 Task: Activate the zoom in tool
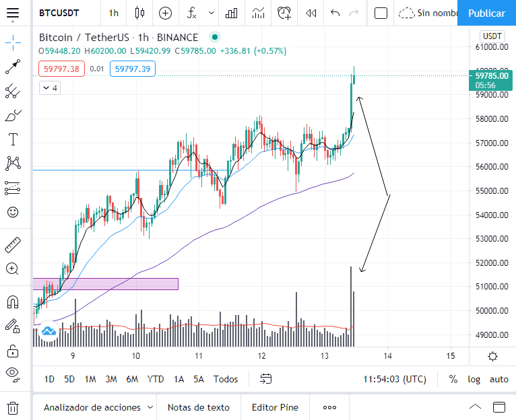pos(13,269)
